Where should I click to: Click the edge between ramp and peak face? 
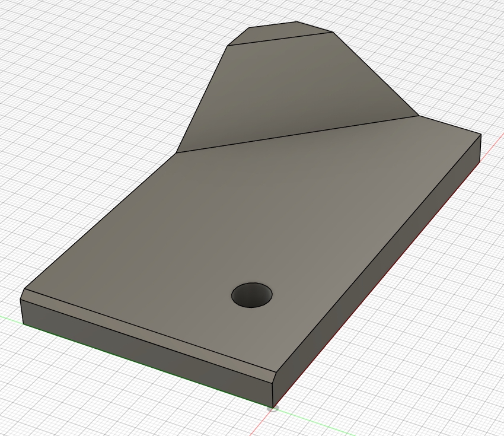tap(279, 39)
